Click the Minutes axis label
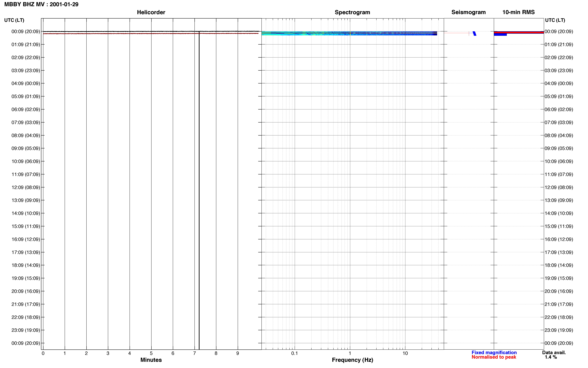This screenshot has height=368, width=588. tap(151, 360)
